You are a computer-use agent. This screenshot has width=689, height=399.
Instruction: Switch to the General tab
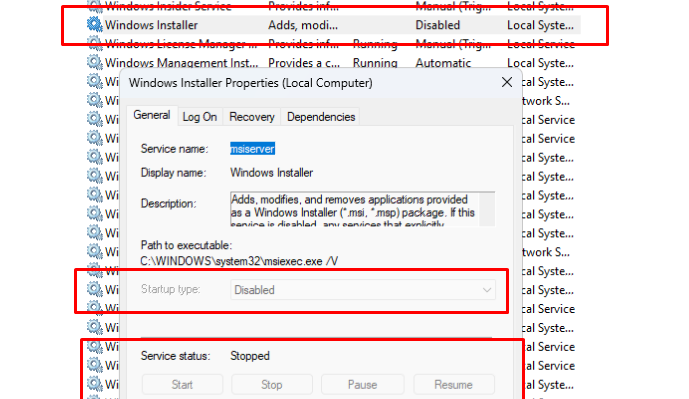152,116
